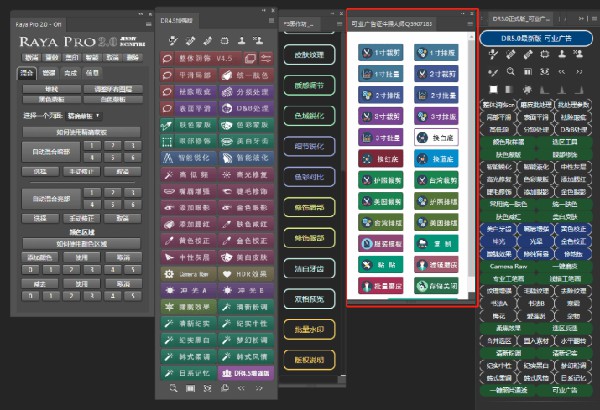Click 双格预览 in the middle panel

[x=309, y=299]
